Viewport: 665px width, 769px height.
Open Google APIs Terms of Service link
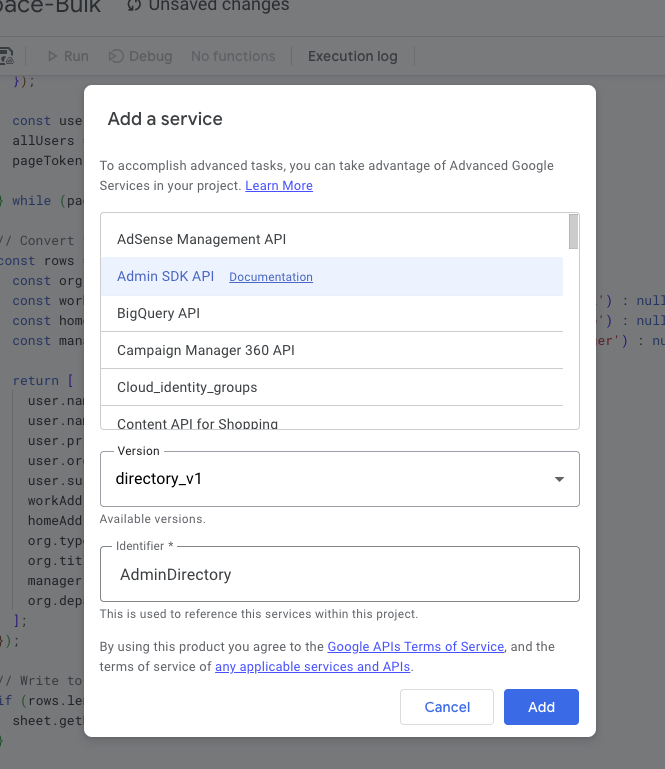[x=415, y=647]
